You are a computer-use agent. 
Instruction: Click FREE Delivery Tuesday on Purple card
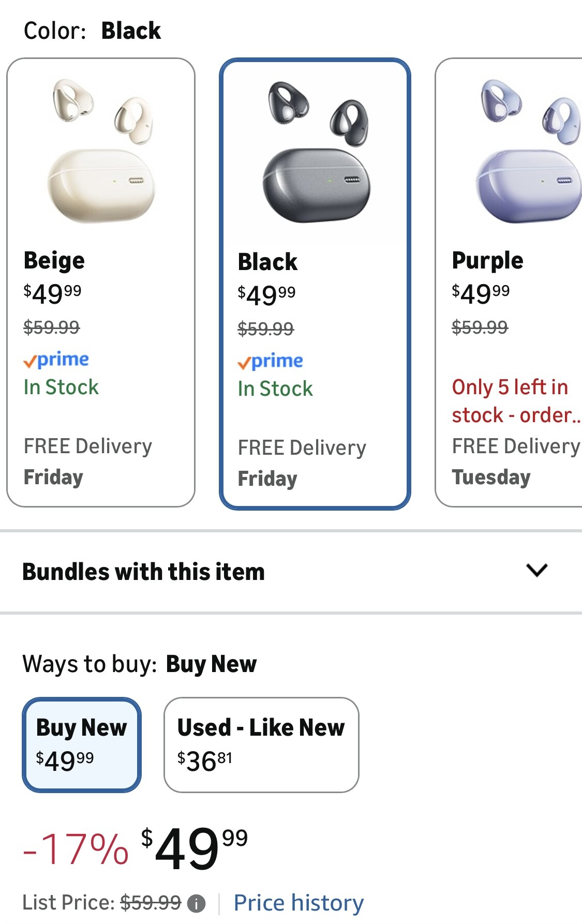tap(515, 461)
